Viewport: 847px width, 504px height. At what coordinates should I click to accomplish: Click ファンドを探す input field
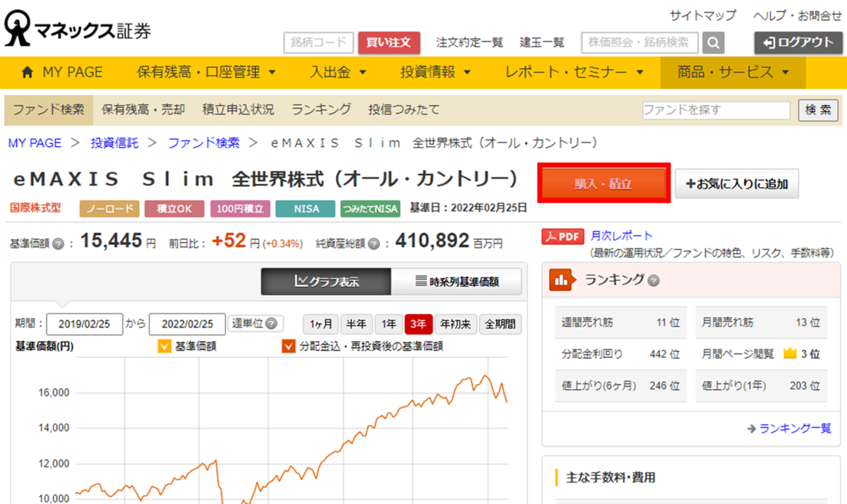716,110
